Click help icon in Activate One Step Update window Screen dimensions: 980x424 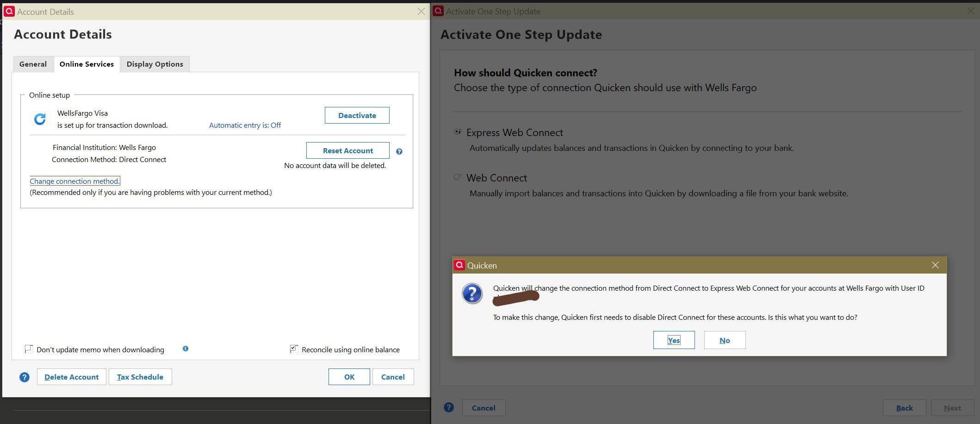[449, 407]
